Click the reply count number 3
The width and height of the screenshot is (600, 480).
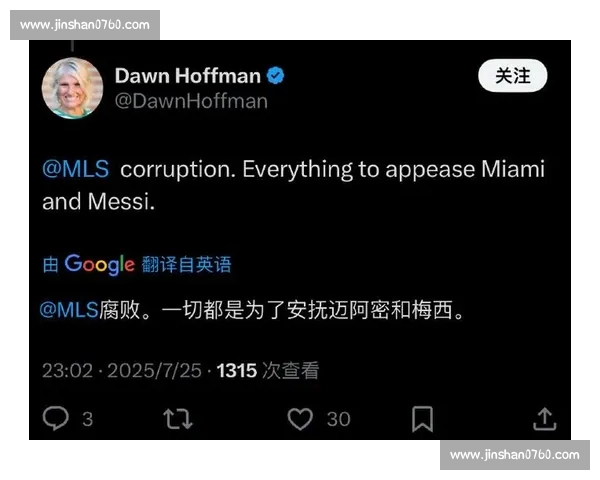[x=88, y=419]
